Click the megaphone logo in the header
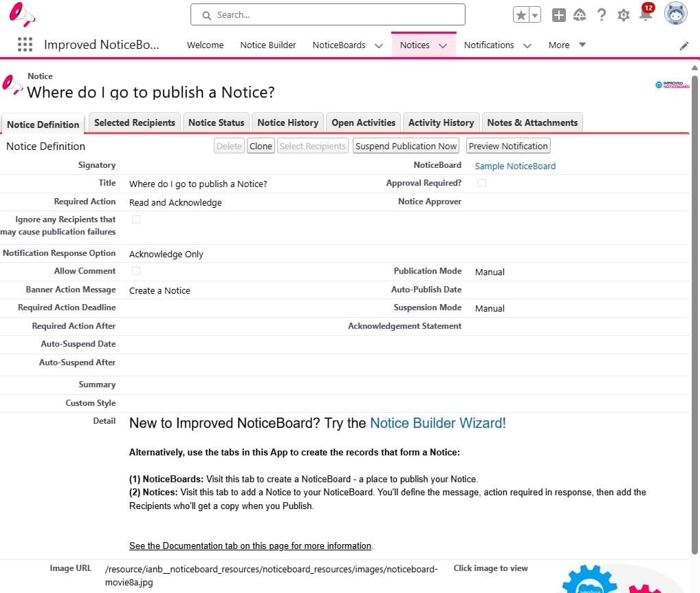 click(21, 14)
